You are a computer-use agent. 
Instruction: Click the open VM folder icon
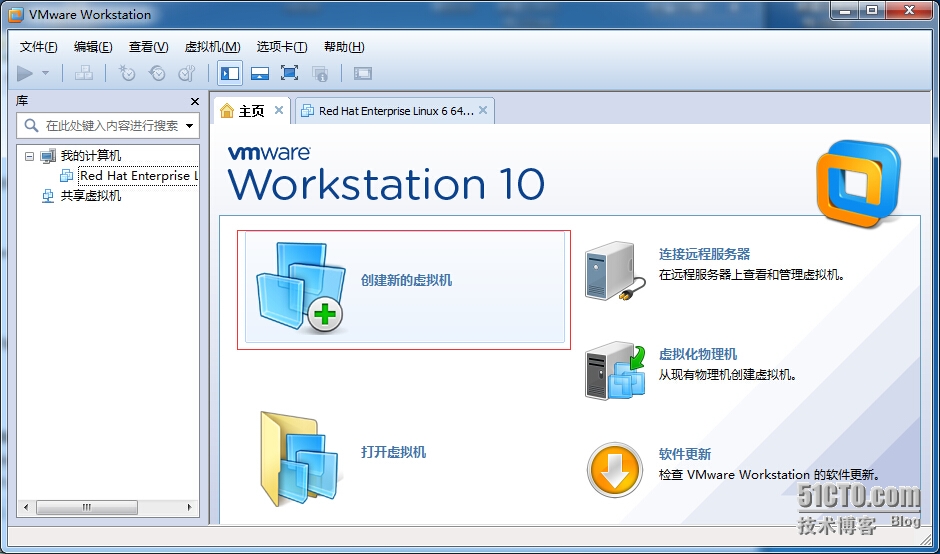[x=302, y=459]
